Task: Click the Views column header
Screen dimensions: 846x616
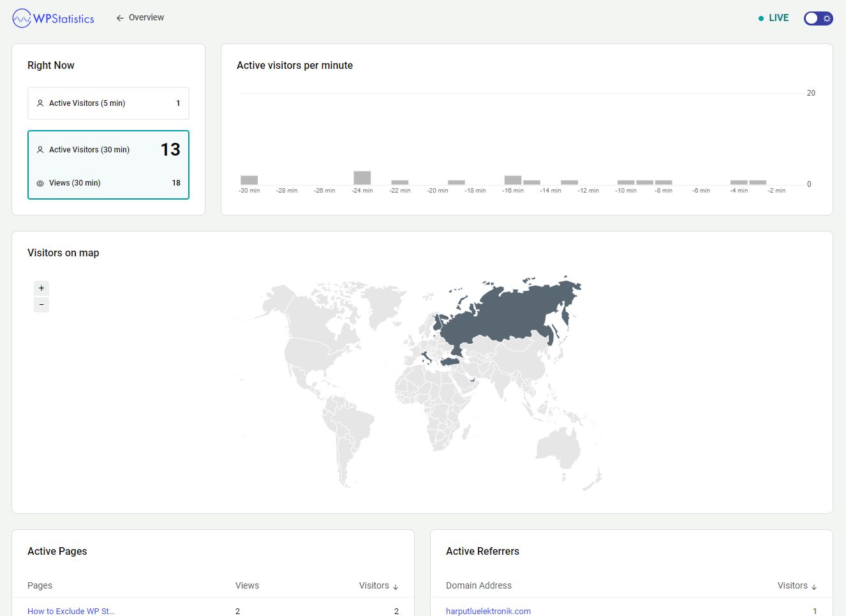Action: click(x=247, y=585)
